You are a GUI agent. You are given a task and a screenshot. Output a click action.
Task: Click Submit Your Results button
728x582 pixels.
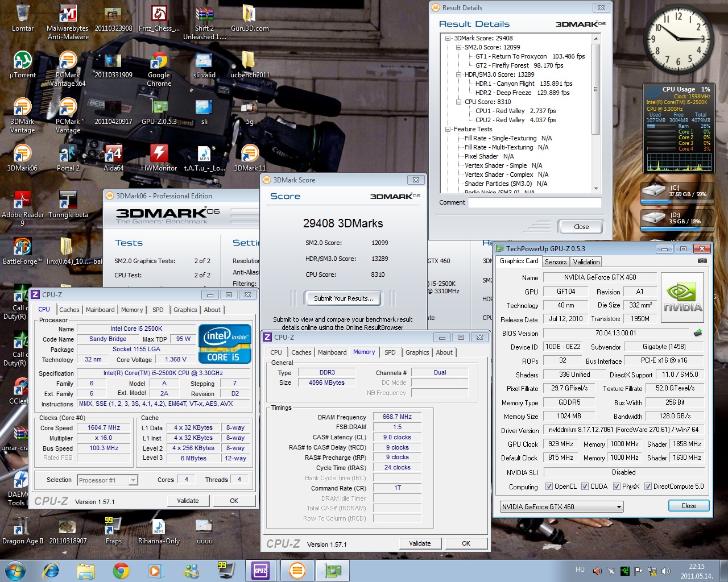click(344, 298)
